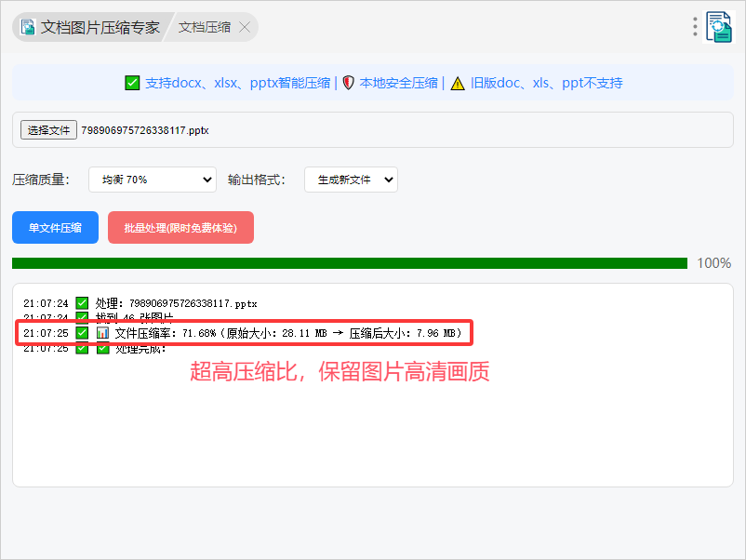The image size is (746, 560).
Task: Click the selected file name 798906975726338117.pptx
Action: 145,131
